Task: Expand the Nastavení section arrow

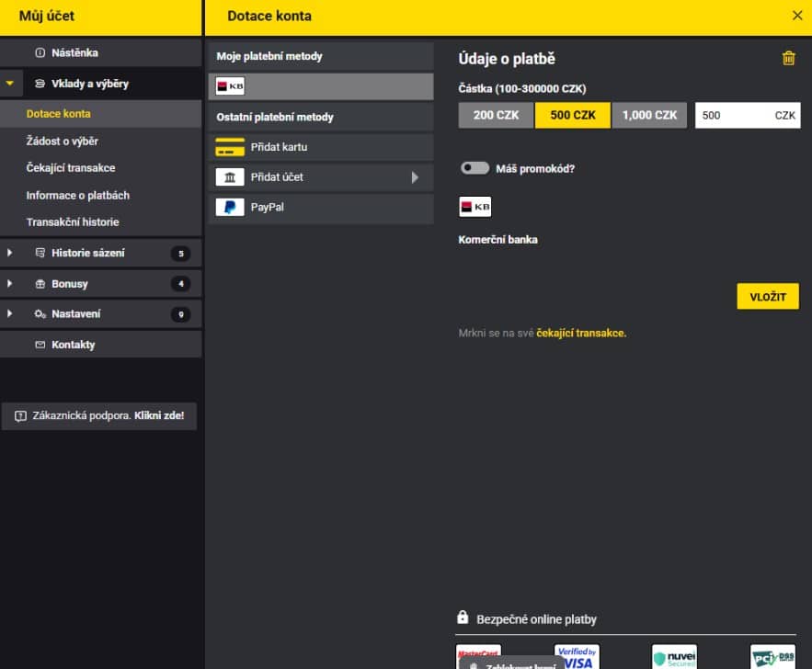Action: point(10,314)
